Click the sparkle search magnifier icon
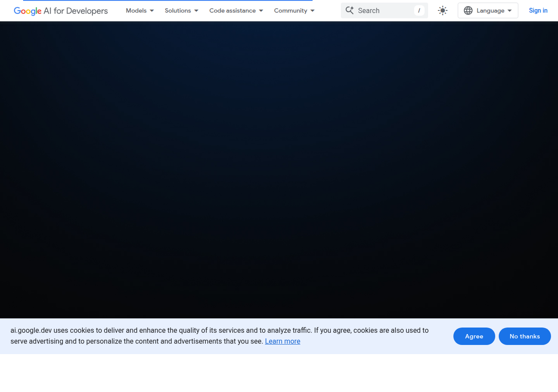This screenshot has width=558, height=392. click(349, 10)
